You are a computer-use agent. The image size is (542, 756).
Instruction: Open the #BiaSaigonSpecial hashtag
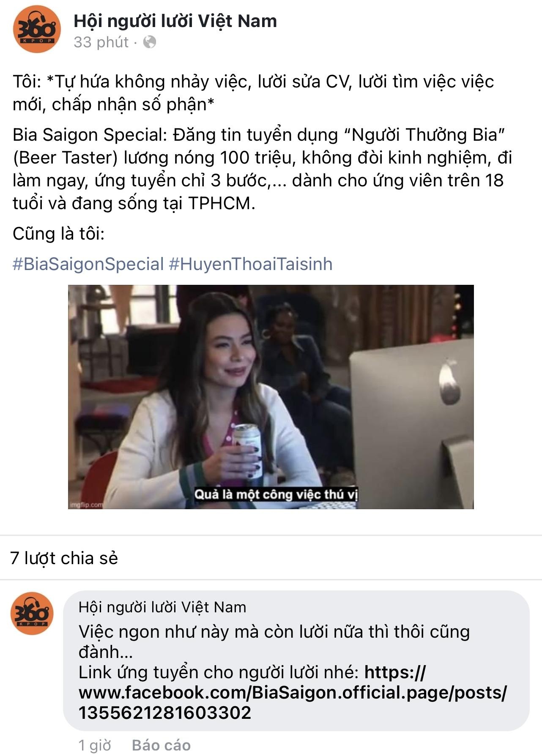[88, 264]
